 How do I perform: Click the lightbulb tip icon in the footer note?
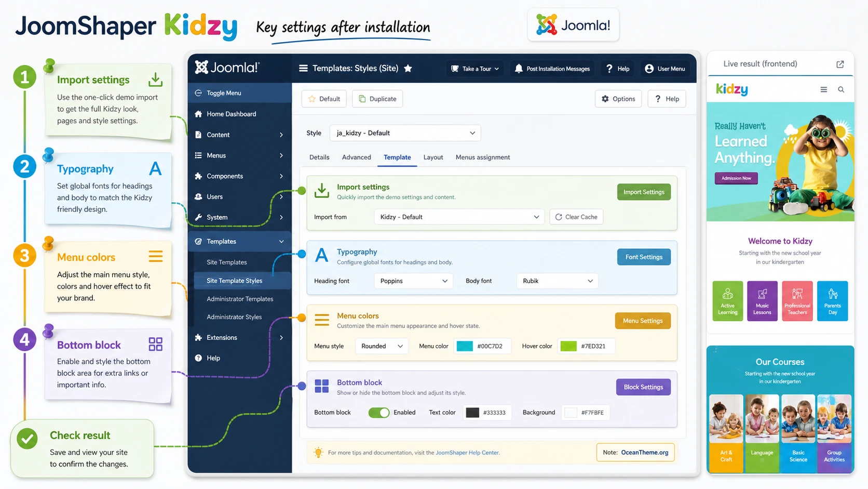pyautogui.click(x=318, y=453)
